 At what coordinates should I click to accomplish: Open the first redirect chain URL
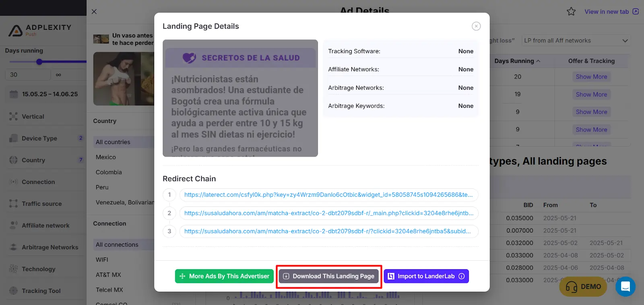tap(328, 195)
